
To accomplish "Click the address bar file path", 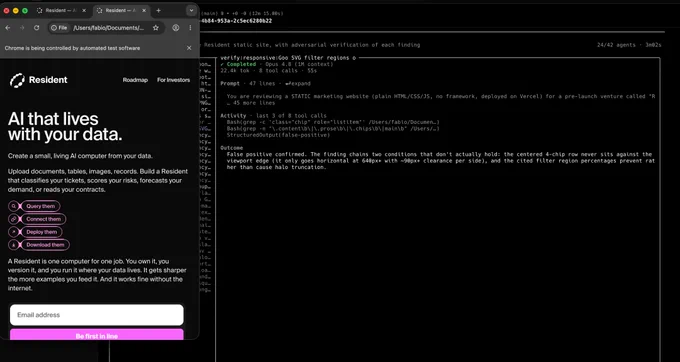I will 108,28.
